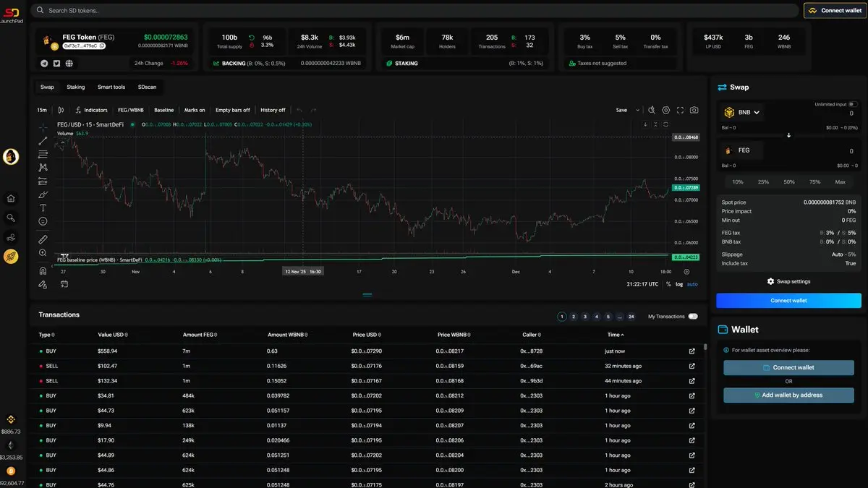Select the forecasting and measurement tool
Screen dimensions: 868x488
pos(43,181)
